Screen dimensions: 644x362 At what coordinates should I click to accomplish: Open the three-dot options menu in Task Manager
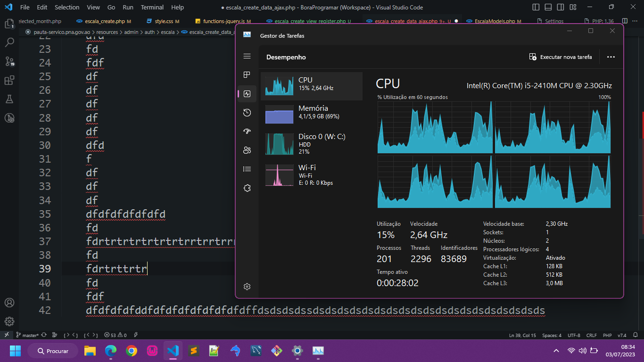coord(611,57)
